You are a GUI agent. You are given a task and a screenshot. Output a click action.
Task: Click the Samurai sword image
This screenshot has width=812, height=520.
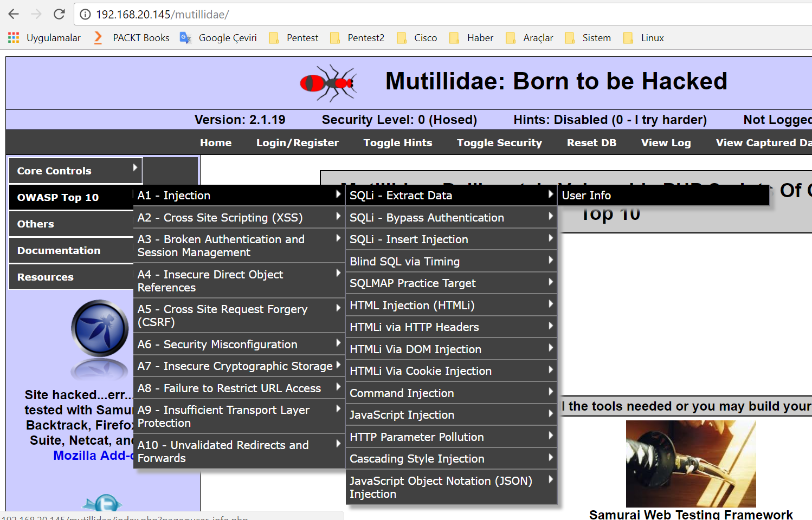coord(691,464)
